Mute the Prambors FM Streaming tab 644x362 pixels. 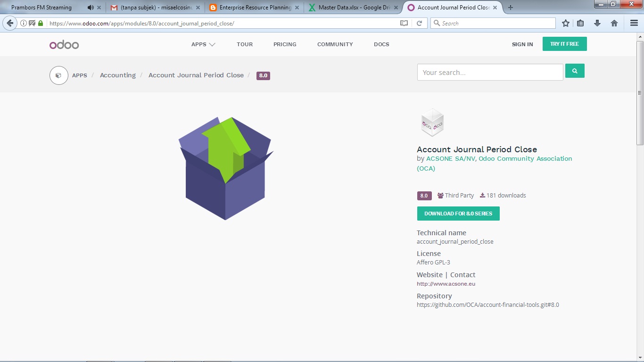coord(91,8)
